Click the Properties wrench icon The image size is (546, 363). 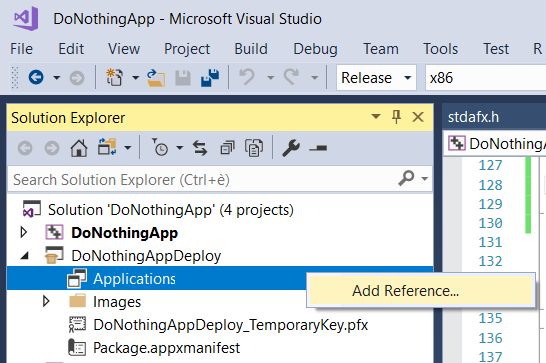(x=291, y=148)
